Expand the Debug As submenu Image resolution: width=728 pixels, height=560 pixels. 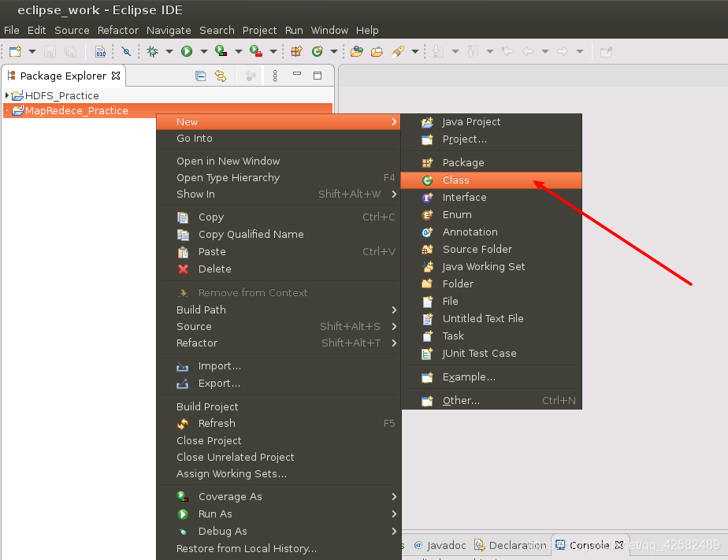tap(279, 531)
